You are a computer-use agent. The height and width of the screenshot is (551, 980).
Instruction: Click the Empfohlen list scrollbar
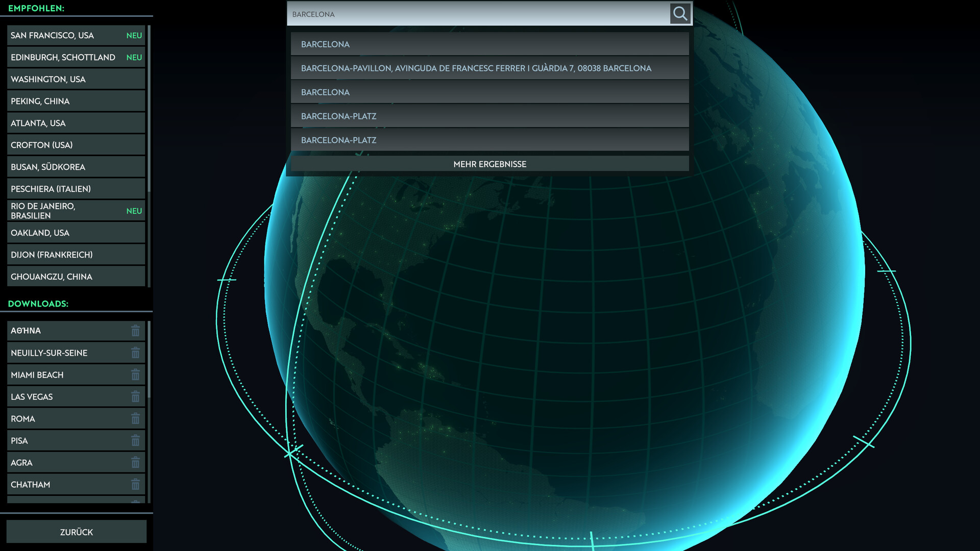[149, 109]
